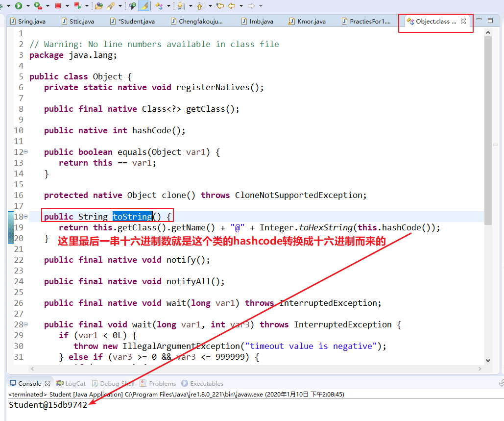Close the Console view

tap(48, 383)
